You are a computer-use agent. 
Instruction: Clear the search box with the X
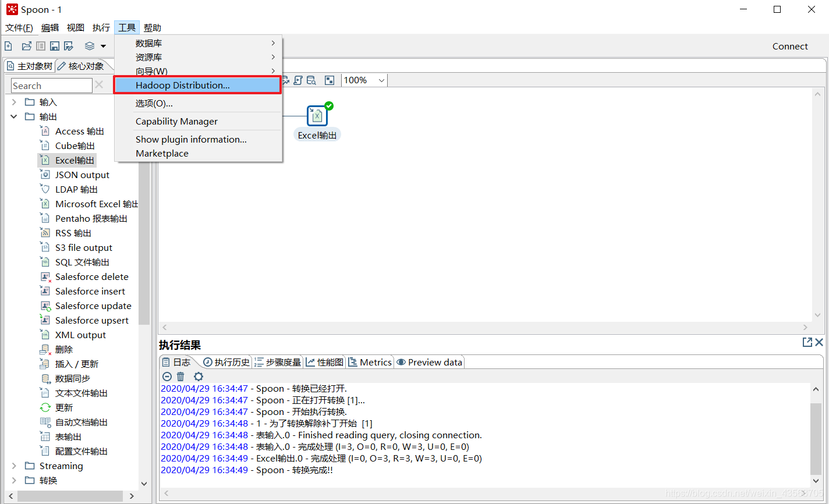[x=99, y=85]
